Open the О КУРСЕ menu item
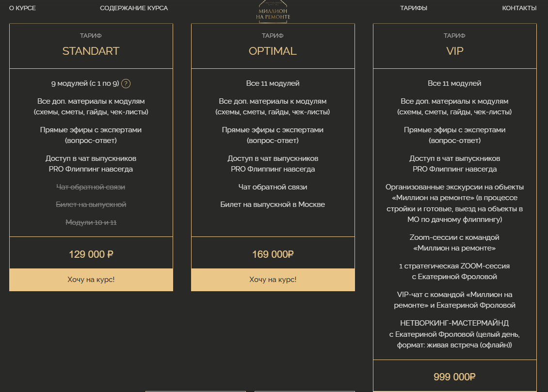 pyautogui.click(x=22, y=8)
